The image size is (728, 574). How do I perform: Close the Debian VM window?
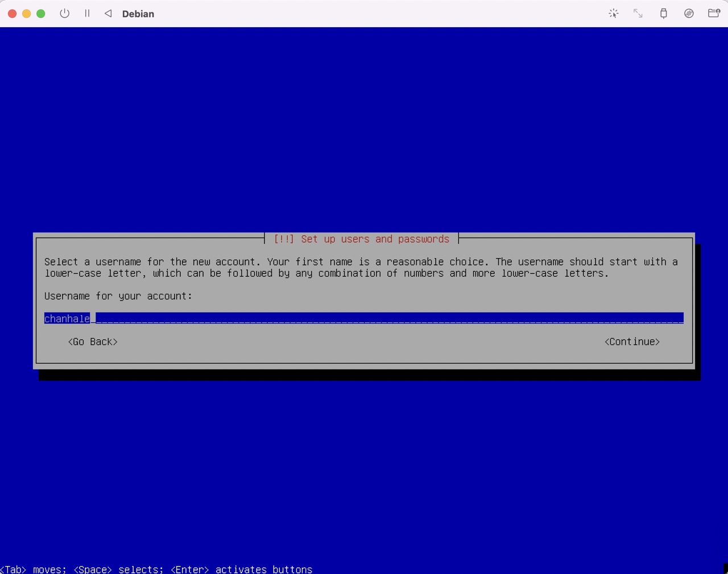pos(12,14)
